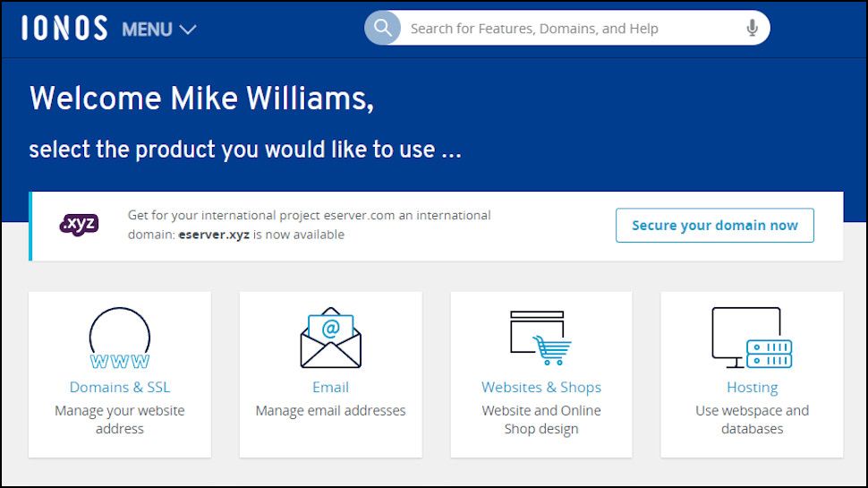Click the Website and Online Shop design text
The width and height of the screenshot is (868, 488).
coord(540,420)
